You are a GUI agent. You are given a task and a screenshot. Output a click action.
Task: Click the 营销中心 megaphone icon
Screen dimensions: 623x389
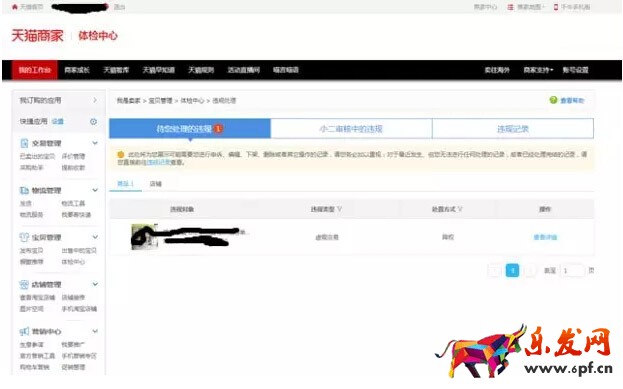pos(24,331)
